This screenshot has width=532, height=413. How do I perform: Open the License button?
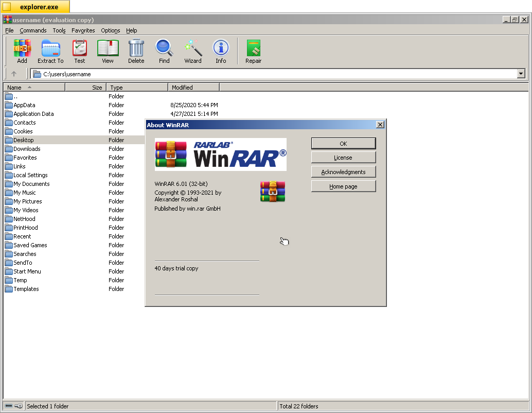[x=343, y=158]
